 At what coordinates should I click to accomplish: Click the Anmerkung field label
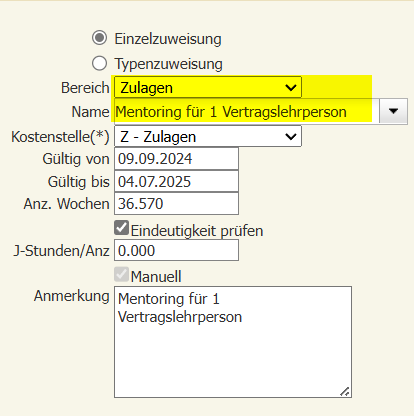click(x=72, y=296)
